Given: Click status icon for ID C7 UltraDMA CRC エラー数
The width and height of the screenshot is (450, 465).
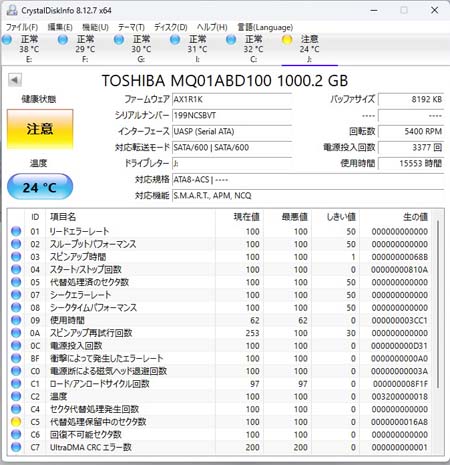Looking at the screenshot, I should (x=16, y=447).
